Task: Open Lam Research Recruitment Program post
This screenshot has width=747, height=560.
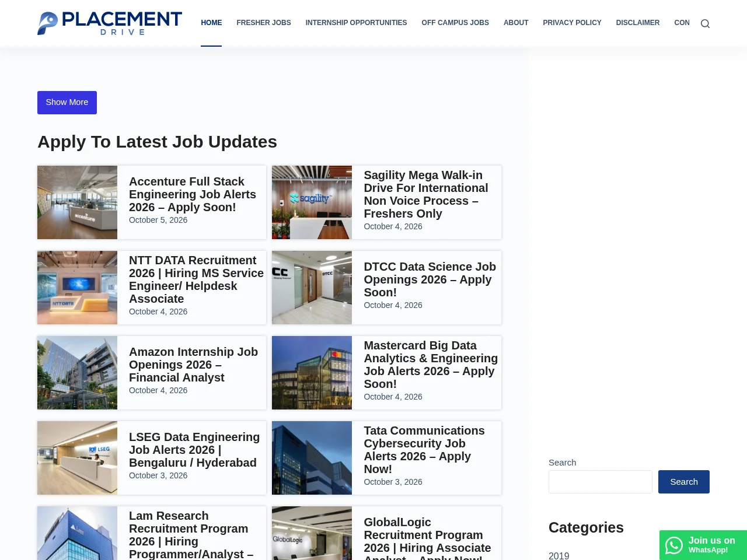Action: [x=191, y=535]
